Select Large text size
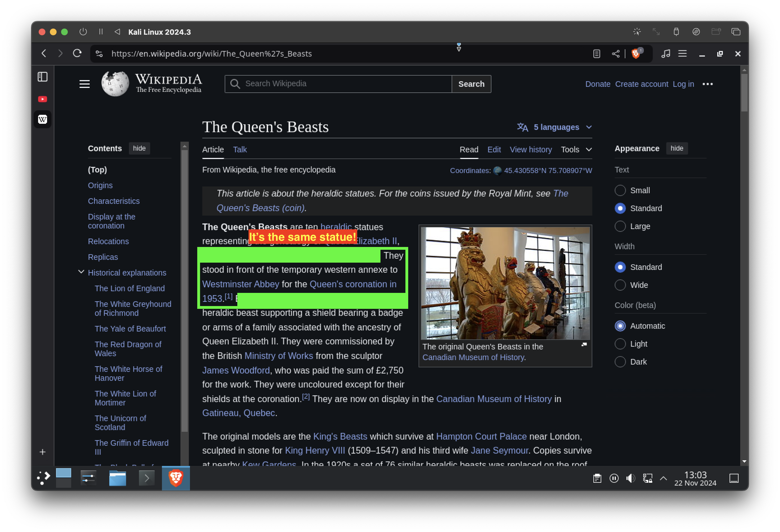Image resolution: width=780 pixels, height=532 pixels. (620, 226)
